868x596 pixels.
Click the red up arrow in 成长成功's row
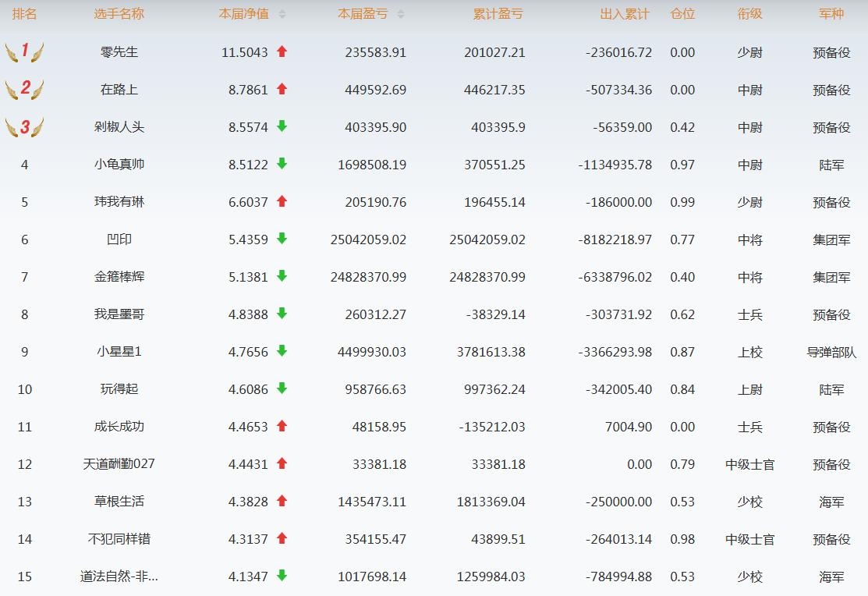click(282, 426)
